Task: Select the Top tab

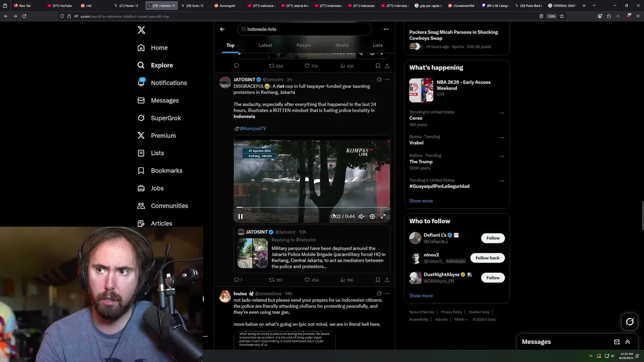Action: (x=230, y=45)
